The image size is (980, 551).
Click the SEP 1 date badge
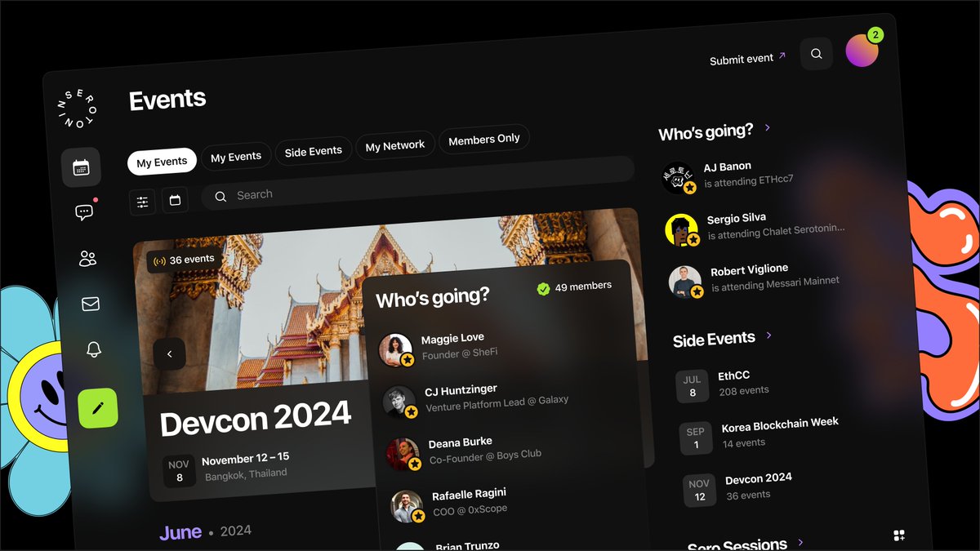[696, 438]
